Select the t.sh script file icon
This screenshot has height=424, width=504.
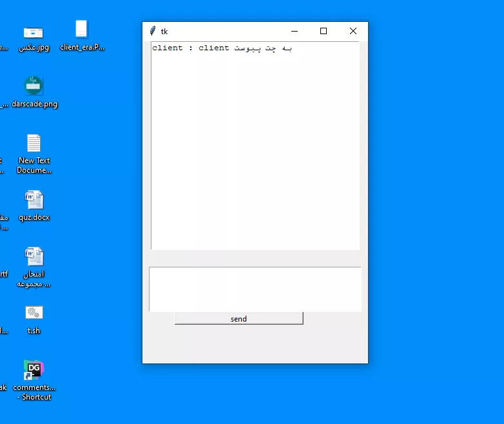click(34, 320)
